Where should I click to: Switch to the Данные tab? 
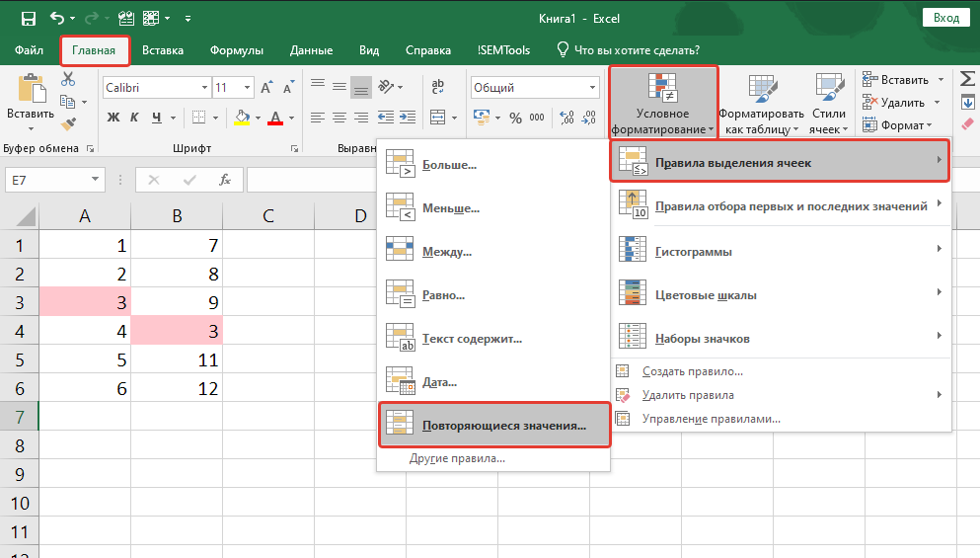(311, 50)
